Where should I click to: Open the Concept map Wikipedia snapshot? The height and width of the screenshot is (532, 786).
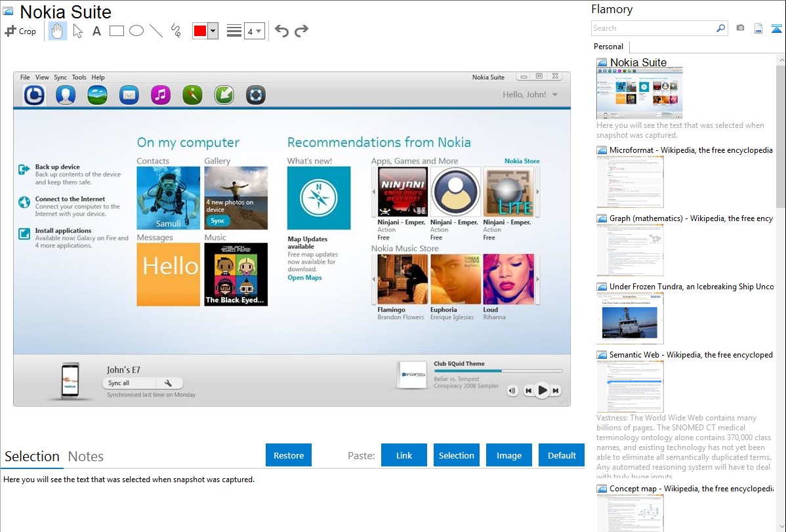pos(630,513)
